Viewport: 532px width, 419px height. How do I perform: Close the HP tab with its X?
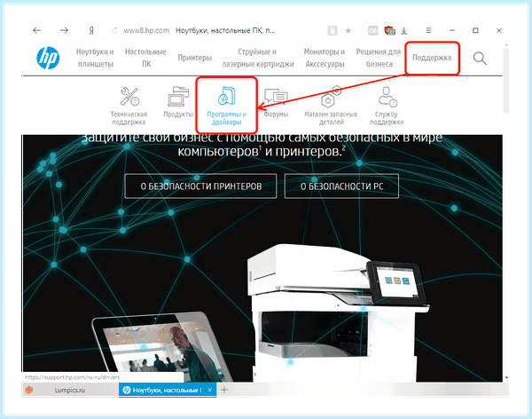pyautogui.click(x=210, y=390)
